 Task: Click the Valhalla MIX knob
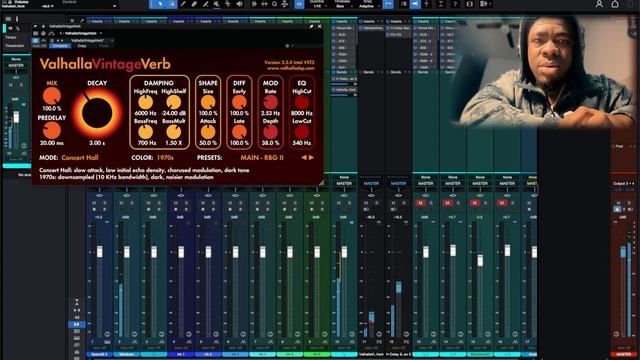[x=52, y=96]
